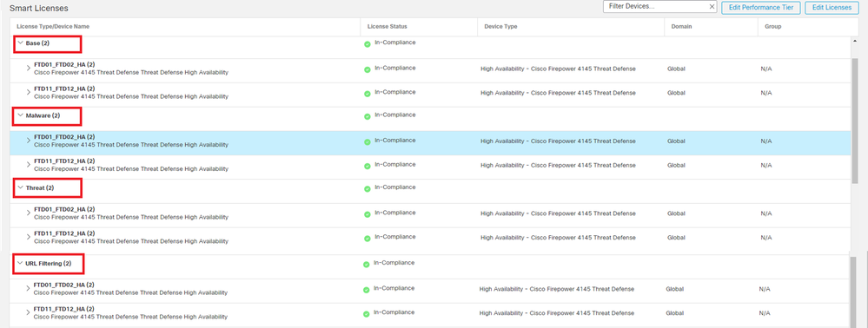Collapse the Malware (2) license group
Viewport: 868px width, 328px height.
(21, 115)
